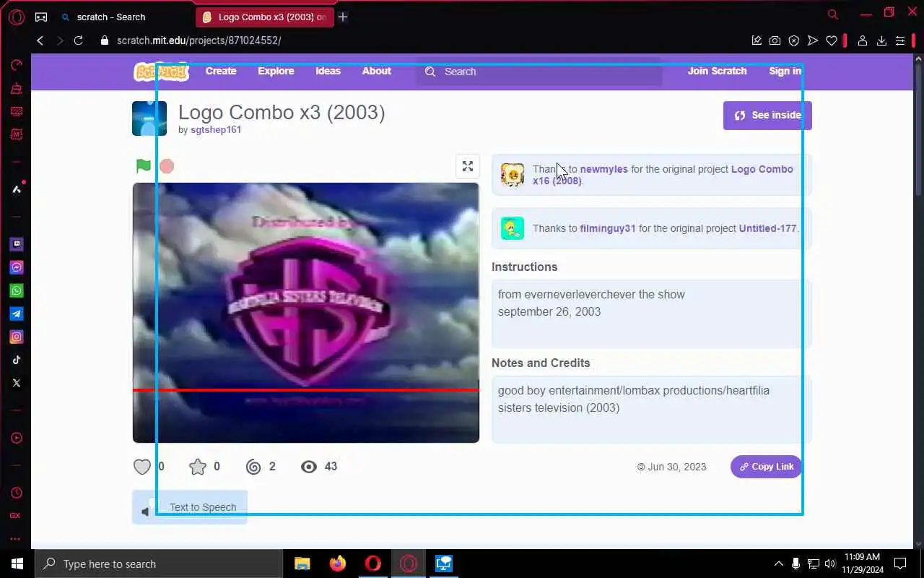This screenshot has width=924, height=578.
Task: View remixes via the spiral icon
Action: click(253, 467)
